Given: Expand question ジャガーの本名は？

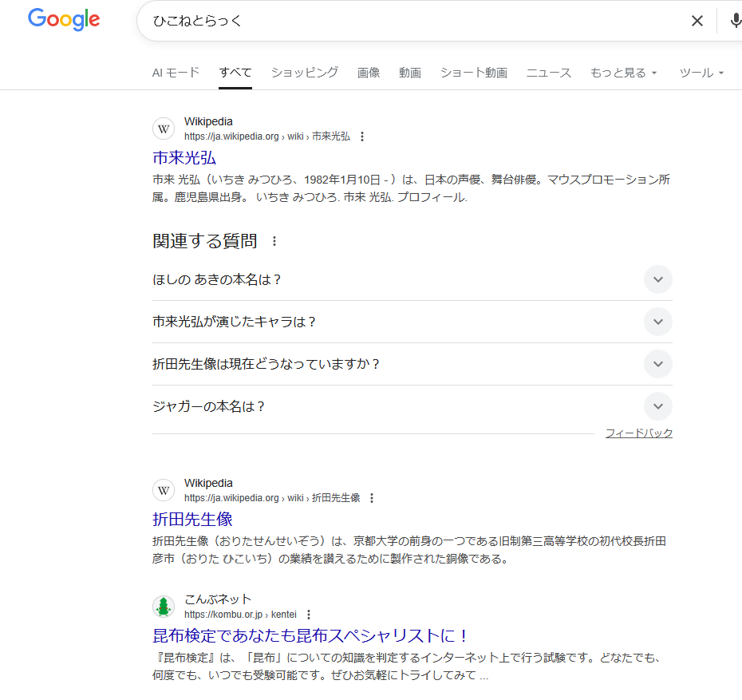Looking at the screenshot, I should point(657,406).
